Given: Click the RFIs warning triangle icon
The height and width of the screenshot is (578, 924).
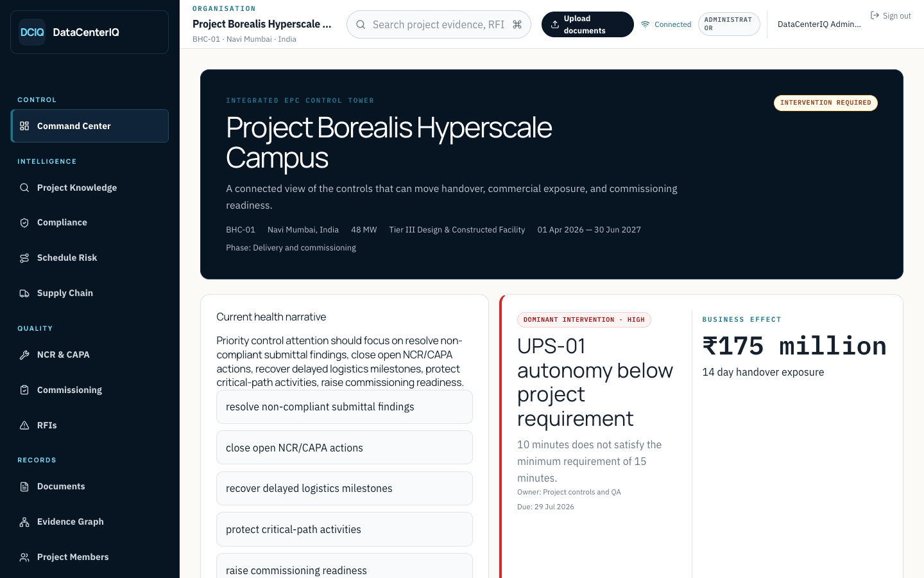Looking at the screenshot, I should click(x=24, y=425).
